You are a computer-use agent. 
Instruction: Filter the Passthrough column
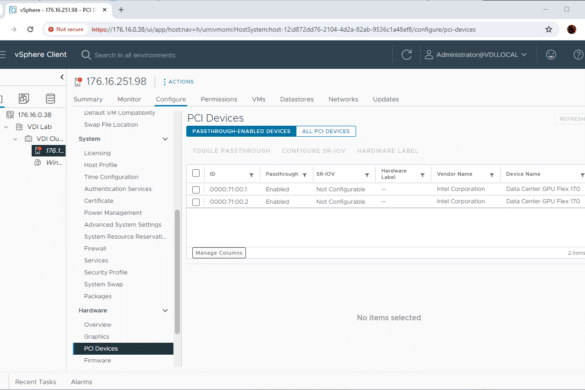(x=304, y=175)
